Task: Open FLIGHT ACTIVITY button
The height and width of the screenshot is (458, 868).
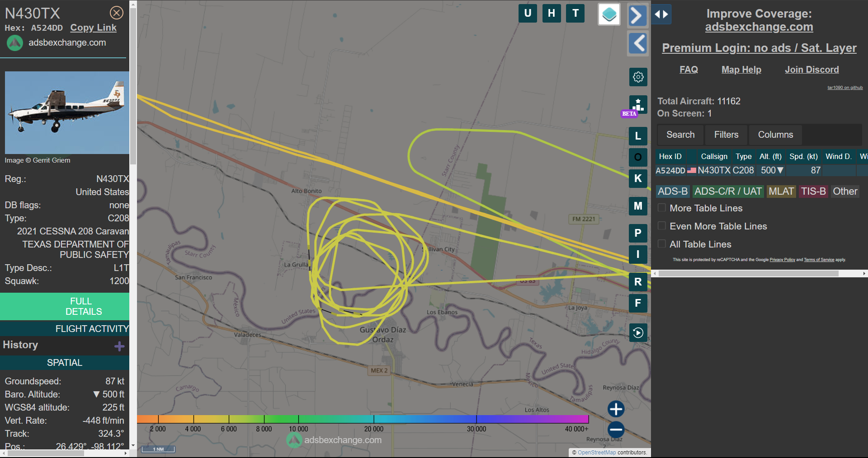Action: [65, 329]
